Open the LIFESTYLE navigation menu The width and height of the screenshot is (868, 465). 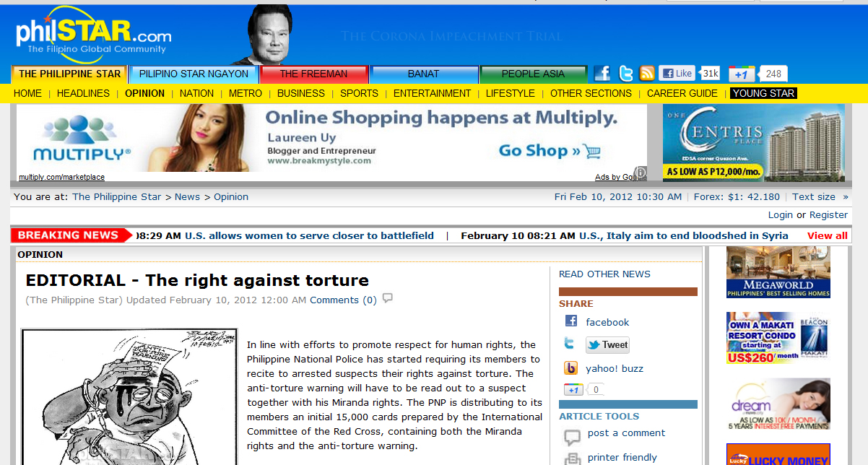(x=510, y=93)
